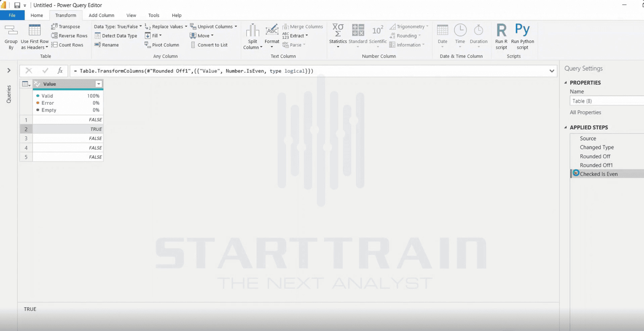Minimize the Power Query Editor window

click(624, 5)
